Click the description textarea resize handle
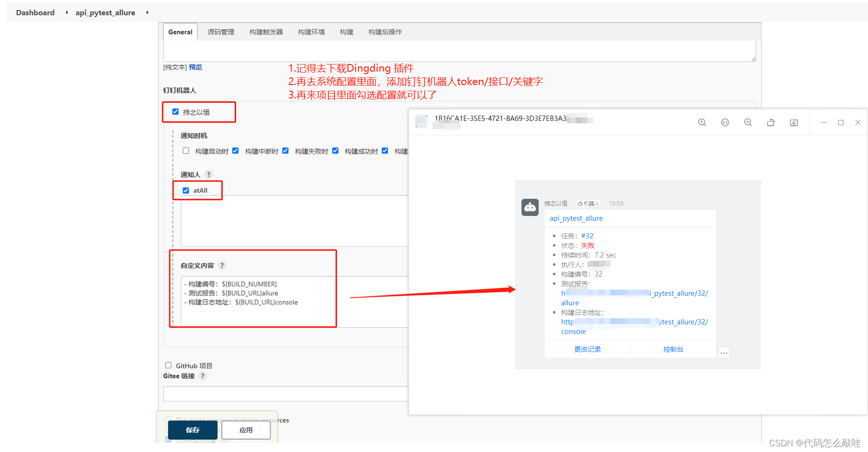The image size is (868, 452). pyautogui.click(x=753, y=59)
